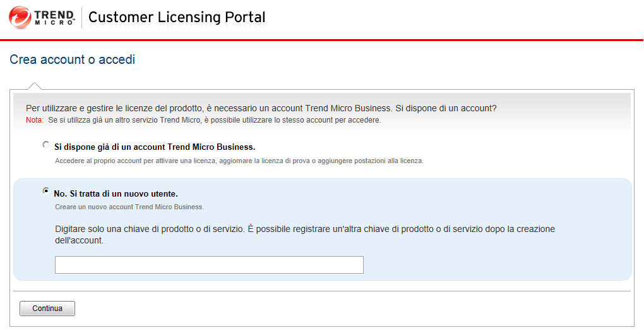The image size is (644, 330).
Task: Click the 'Crea account o accedi' heading
Action: coord(73,60)
